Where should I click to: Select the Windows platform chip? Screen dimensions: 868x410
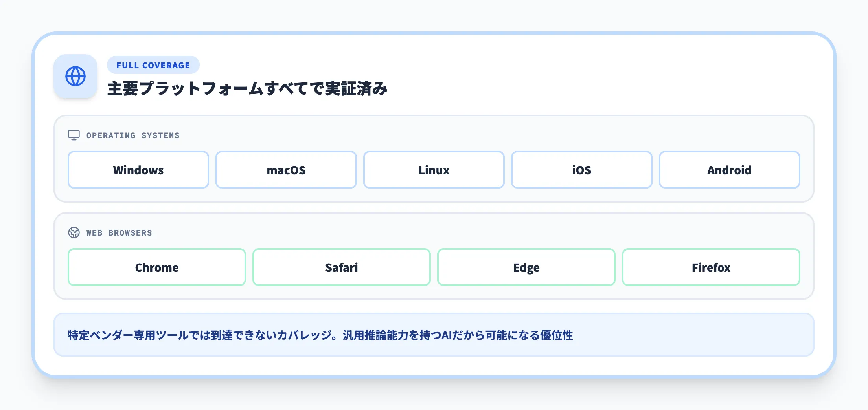coord(138,170)
